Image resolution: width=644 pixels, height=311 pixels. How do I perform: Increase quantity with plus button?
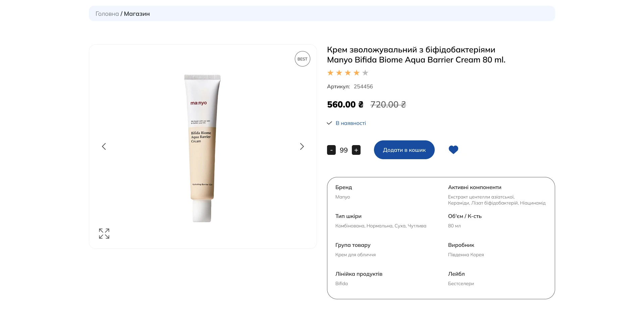(x=356, y=150)
